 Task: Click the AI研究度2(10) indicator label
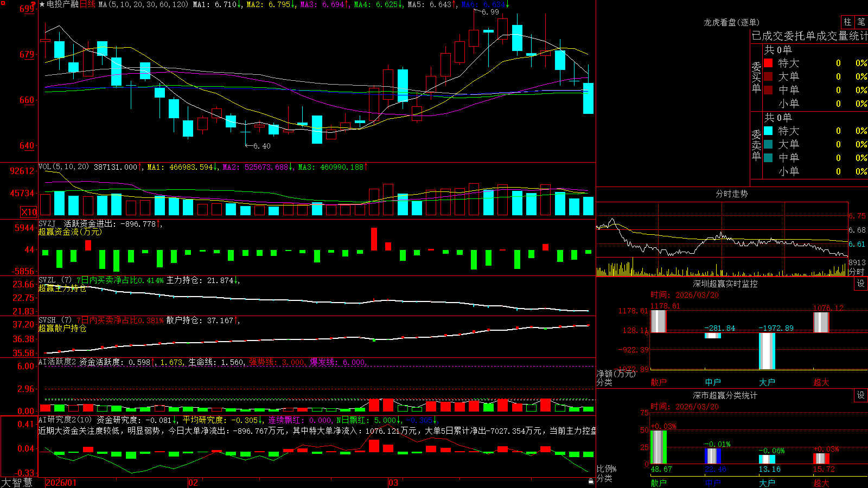tap(66, 420)
